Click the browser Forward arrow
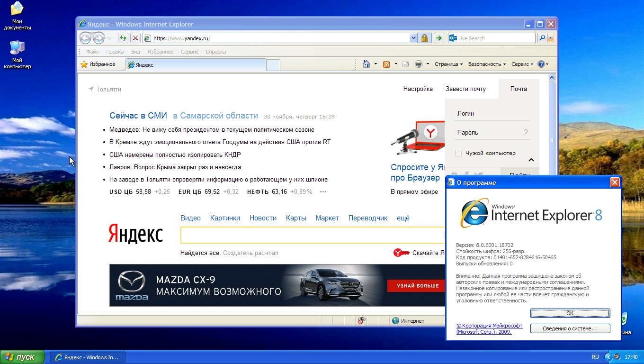 point(98,38)
